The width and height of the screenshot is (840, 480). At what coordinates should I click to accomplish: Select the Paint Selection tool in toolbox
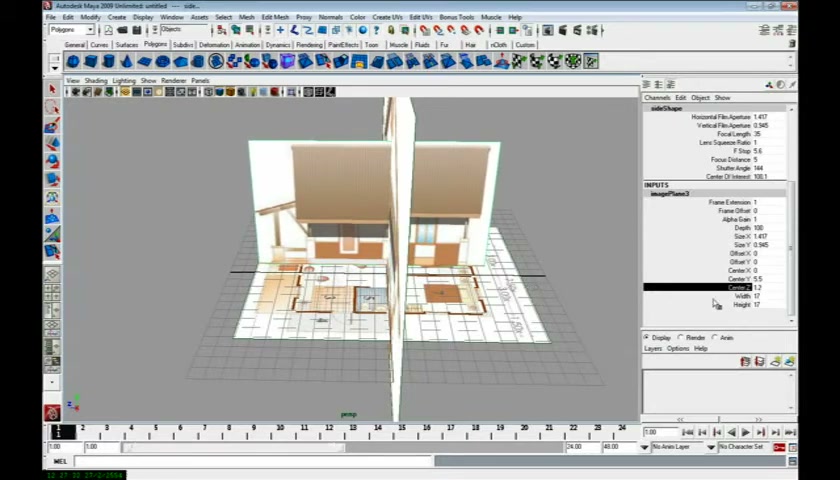click(x=52, y=125)
